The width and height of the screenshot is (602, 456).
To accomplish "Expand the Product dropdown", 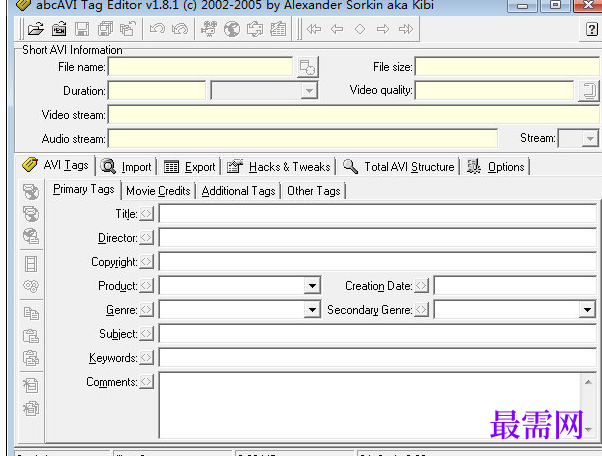I will 312,286.
